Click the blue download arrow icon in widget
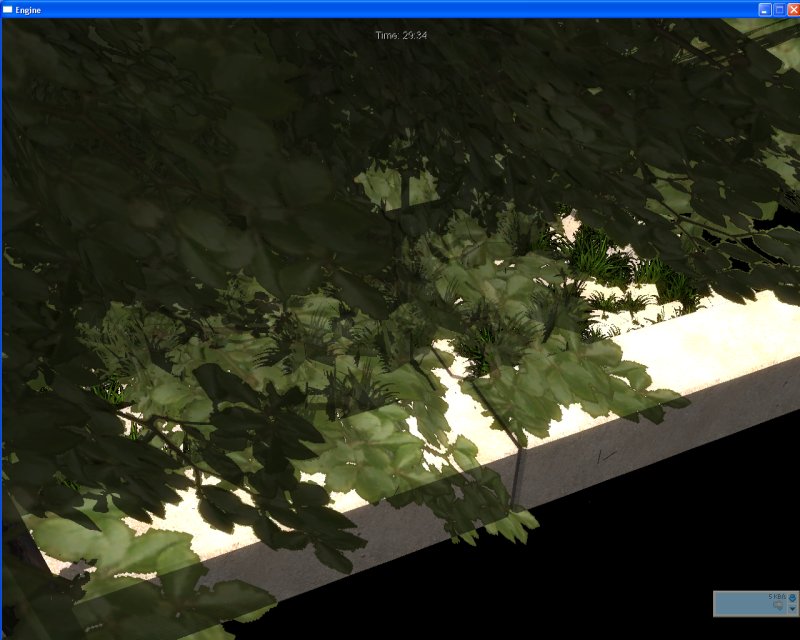Viewport: 800px width, 640px height. pos(792,597)
